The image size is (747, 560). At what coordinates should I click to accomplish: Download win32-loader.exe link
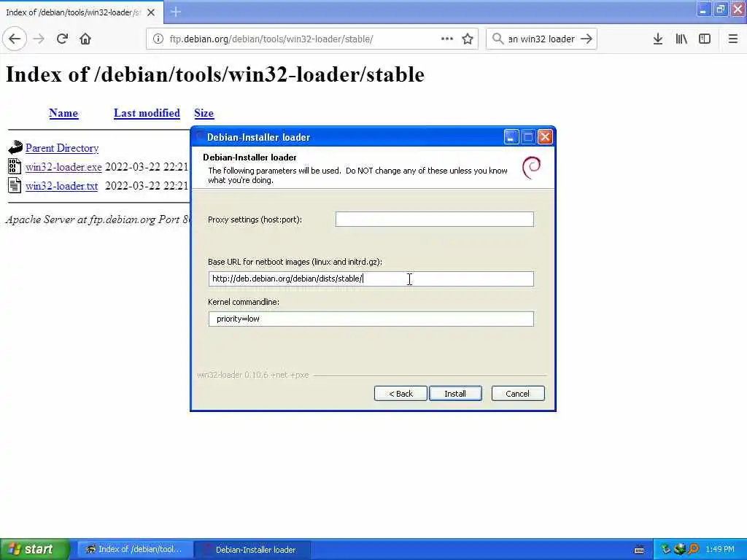coord(63,167)
